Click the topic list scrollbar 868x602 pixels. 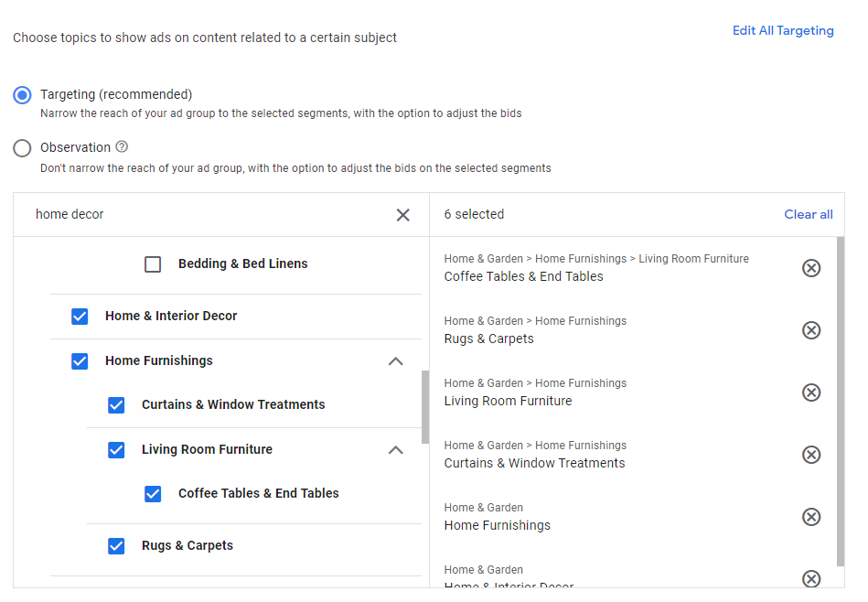click(424, 406)
